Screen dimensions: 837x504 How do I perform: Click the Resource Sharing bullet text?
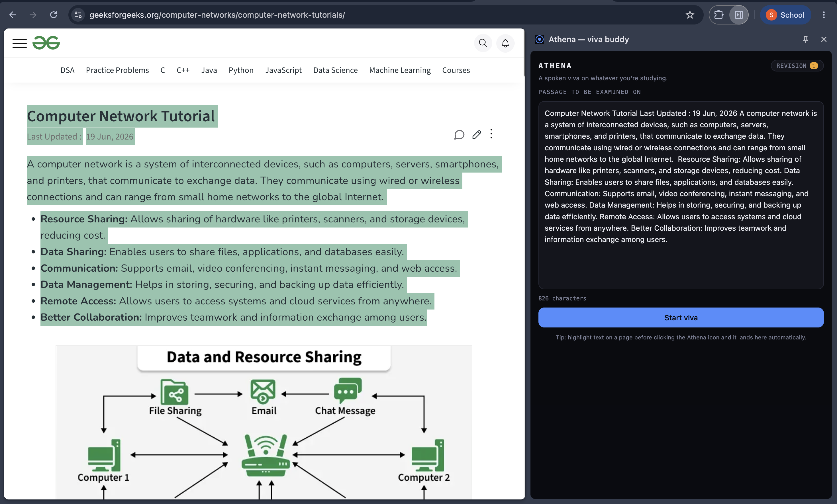pyautogui.click(x=253, y=227)
